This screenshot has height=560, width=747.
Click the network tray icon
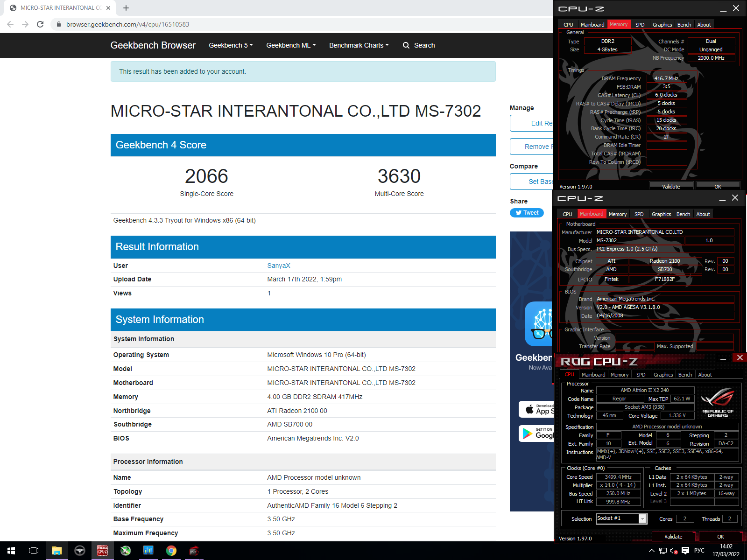663,551
